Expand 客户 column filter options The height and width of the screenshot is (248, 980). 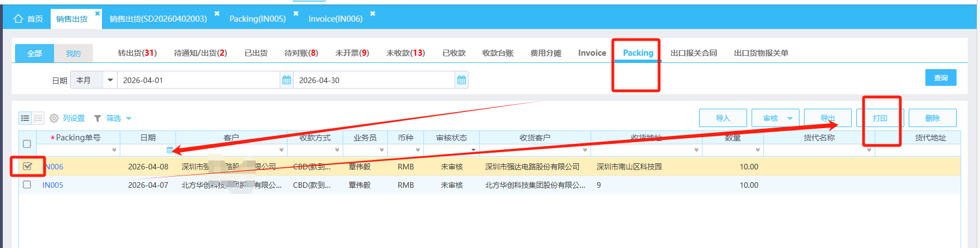(281, 150)
